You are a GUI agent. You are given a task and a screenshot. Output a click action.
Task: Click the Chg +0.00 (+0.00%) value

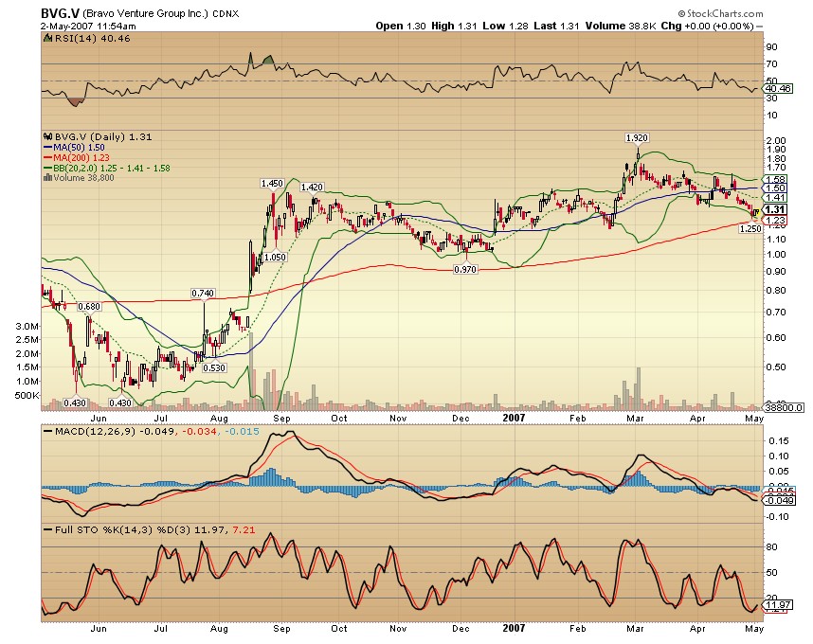tap(707, 26)
